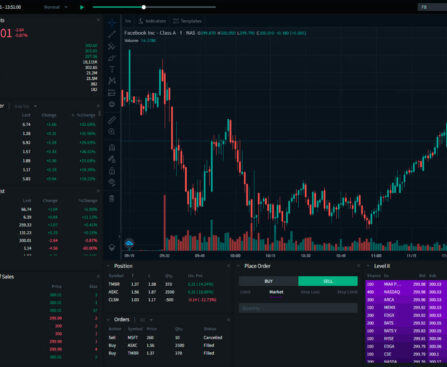
Task: Remove drawings with the trash icon
Action: [x=112, y=199]
